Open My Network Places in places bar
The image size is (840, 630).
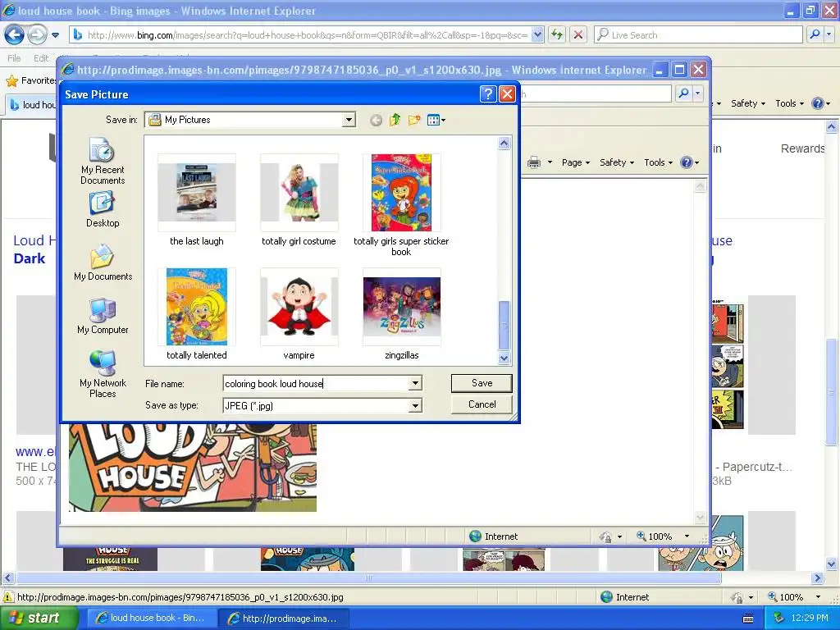103,373
